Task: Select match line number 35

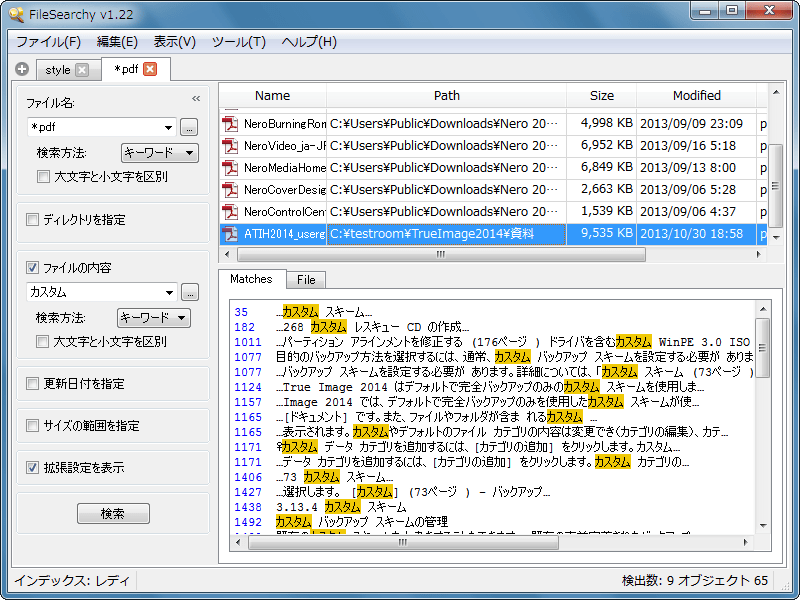Action: pyautogui.click(x=241, y=312)
